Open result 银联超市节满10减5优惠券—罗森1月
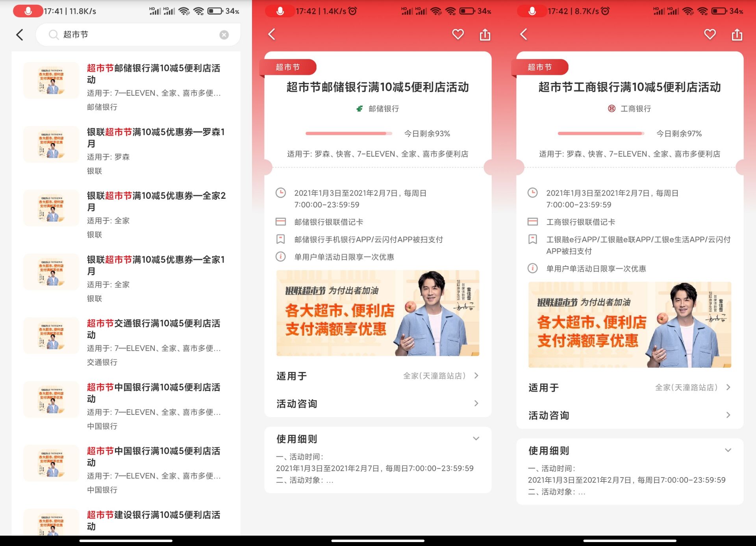 pyautogui.click(x=126, y=151)
